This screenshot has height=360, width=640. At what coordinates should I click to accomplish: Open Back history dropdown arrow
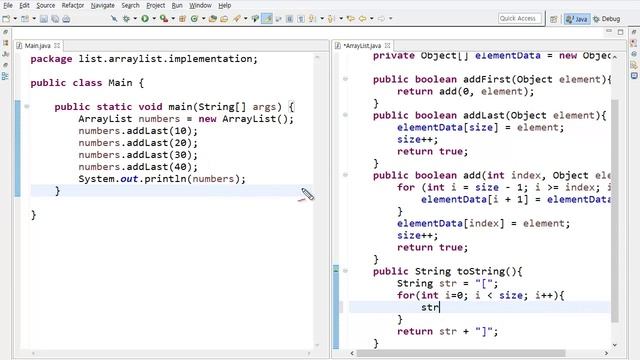coord(371,19)
